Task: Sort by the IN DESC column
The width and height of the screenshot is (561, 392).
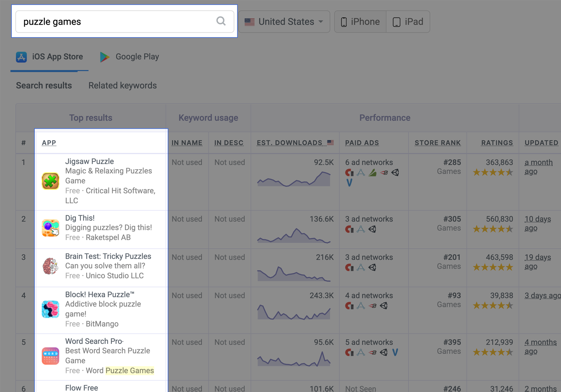Action: [229, 143]
